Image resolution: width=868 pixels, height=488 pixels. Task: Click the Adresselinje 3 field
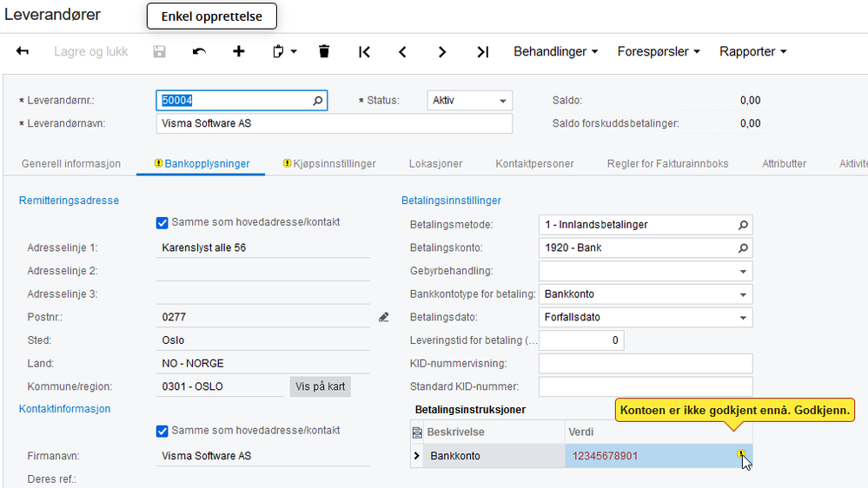(263, 294)
